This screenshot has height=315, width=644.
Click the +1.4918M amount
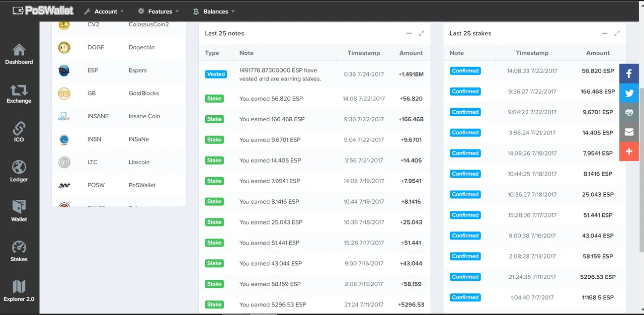(x=411, y=74)
